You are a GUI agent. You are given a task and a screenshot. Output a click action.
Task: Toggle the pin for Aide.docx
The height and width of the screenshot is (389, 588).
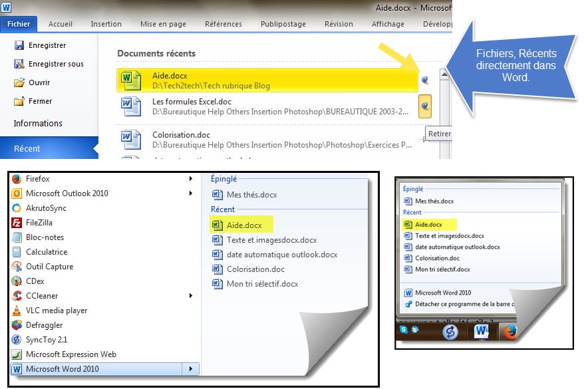(425, 80)
